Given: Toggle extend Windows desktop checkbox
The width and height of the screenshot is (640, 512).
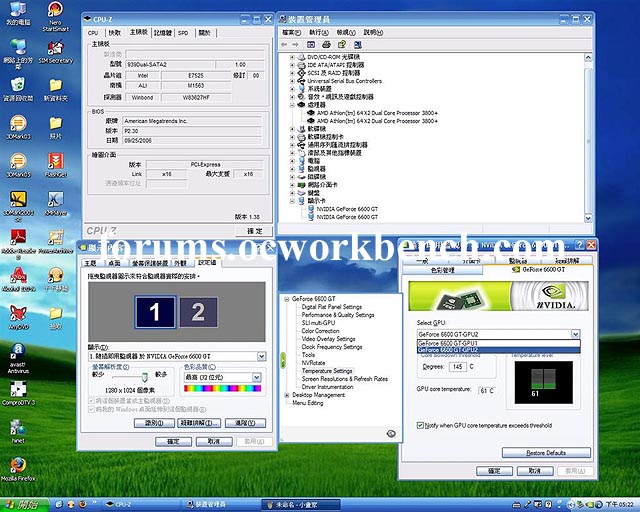Looking at the screenshot, I should 92,409.
